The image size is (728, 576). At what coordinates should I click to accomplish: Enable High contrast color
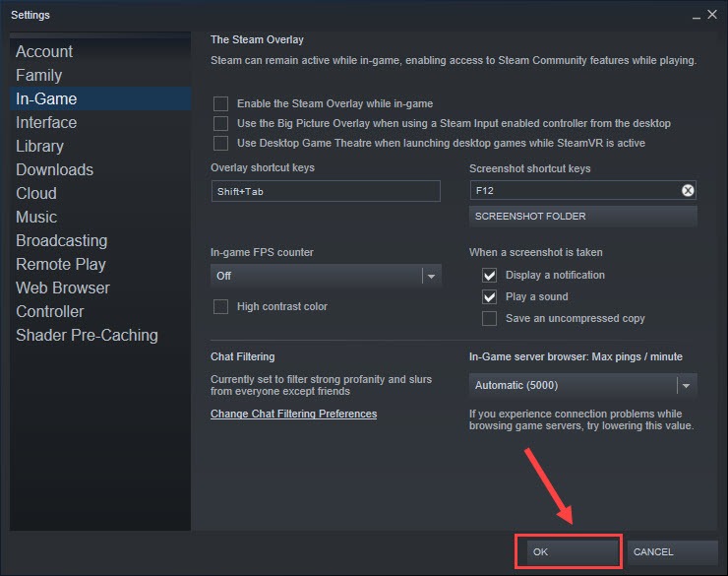point(220,306)
